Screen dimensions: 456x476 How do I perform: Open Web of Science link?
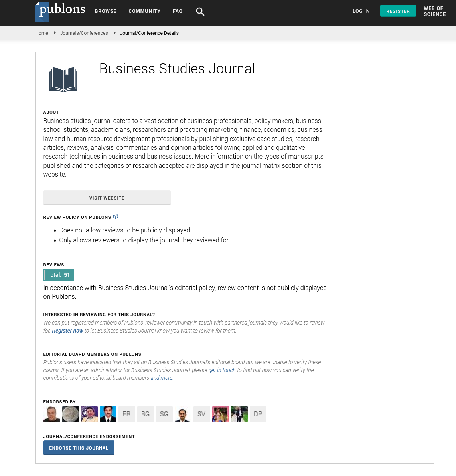coord(435,11)
